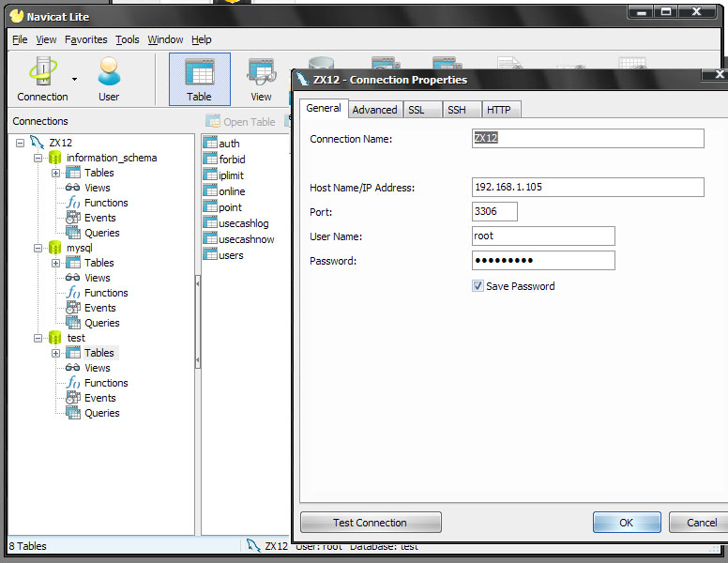Collapse the information_schema database
Image resolution: width=728 pixels, height=563 pixels.
pos(38,158)
